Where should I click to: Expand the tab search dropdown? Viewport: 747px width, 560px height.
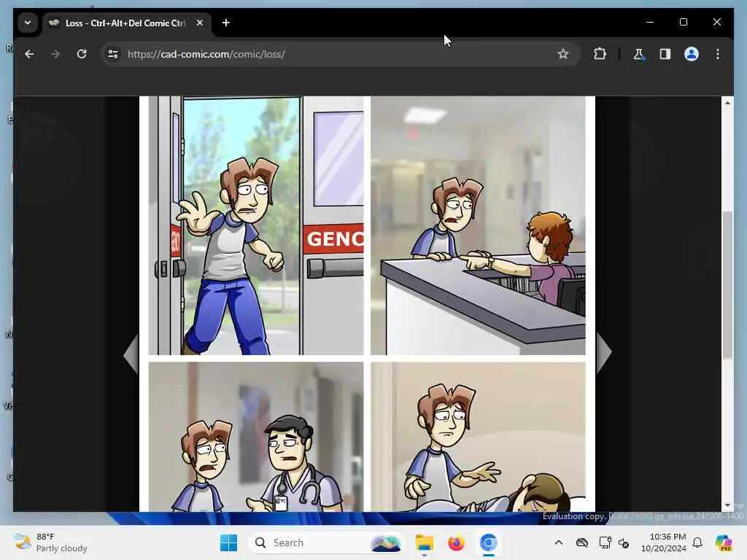28,23
